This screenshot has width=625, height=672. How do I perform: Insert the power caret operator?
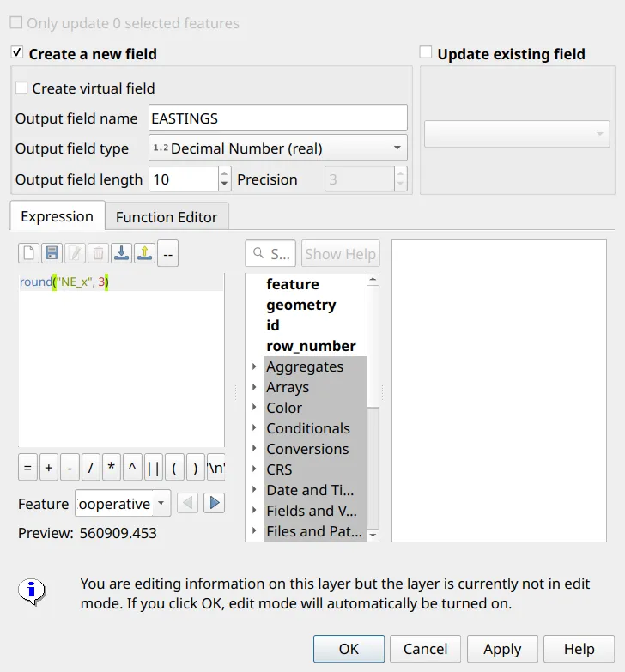pyautogui.click(x=132, y=467)
